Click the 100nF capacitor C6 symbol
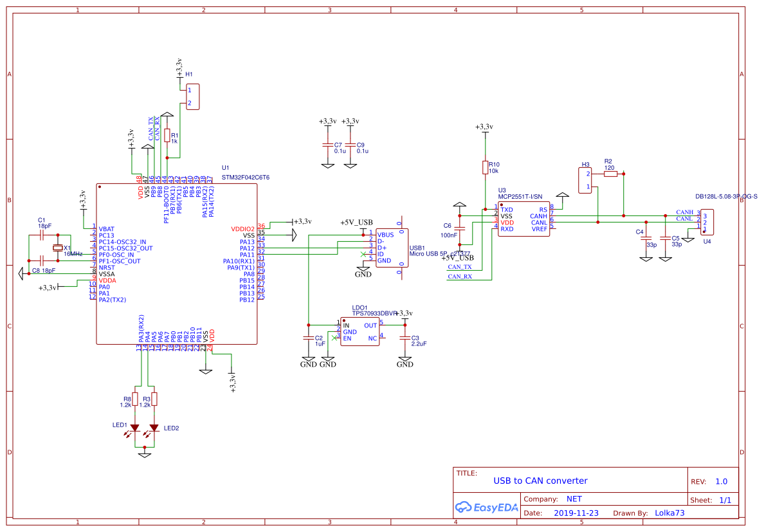This screenshot has height=532, width=764. click(x=460, y=228)
